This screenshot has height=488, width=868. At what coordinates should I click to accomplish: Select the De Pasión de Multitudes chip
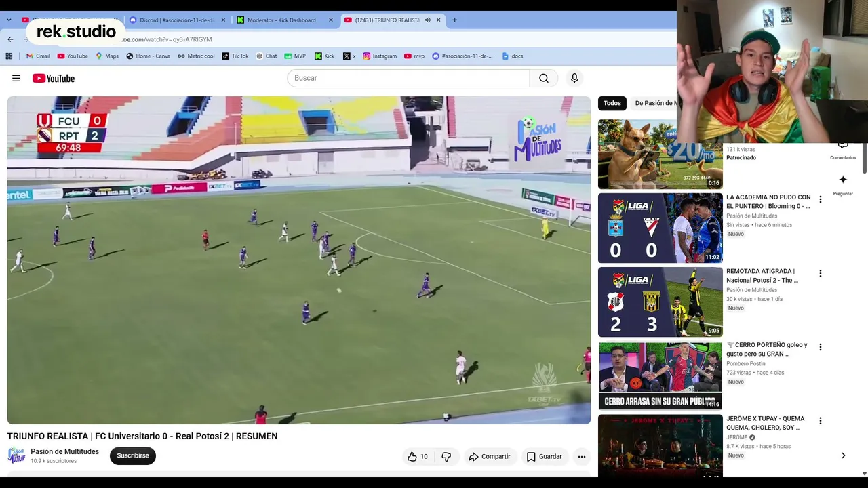click(654, 103)
